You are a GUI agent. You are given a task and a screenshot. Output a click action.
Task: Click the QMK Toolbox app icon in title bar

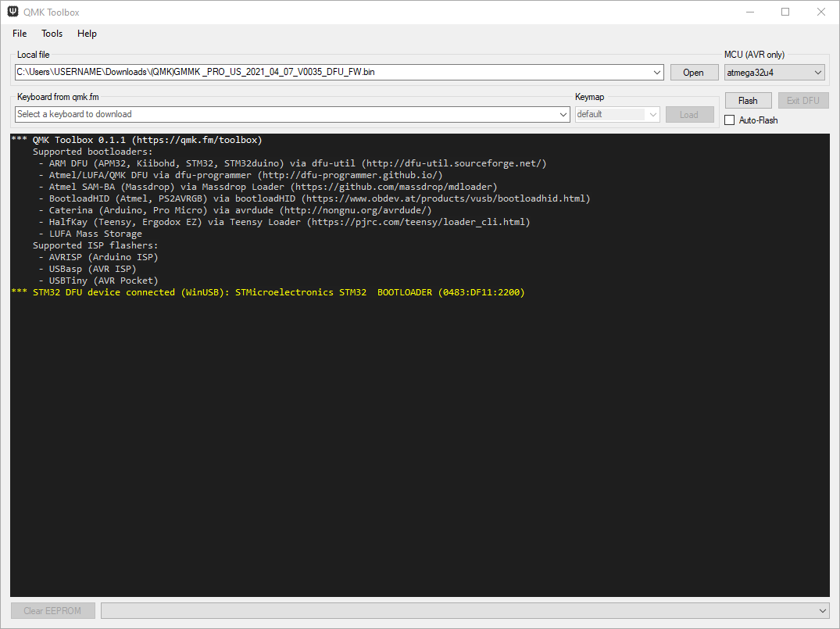point(13,12)
